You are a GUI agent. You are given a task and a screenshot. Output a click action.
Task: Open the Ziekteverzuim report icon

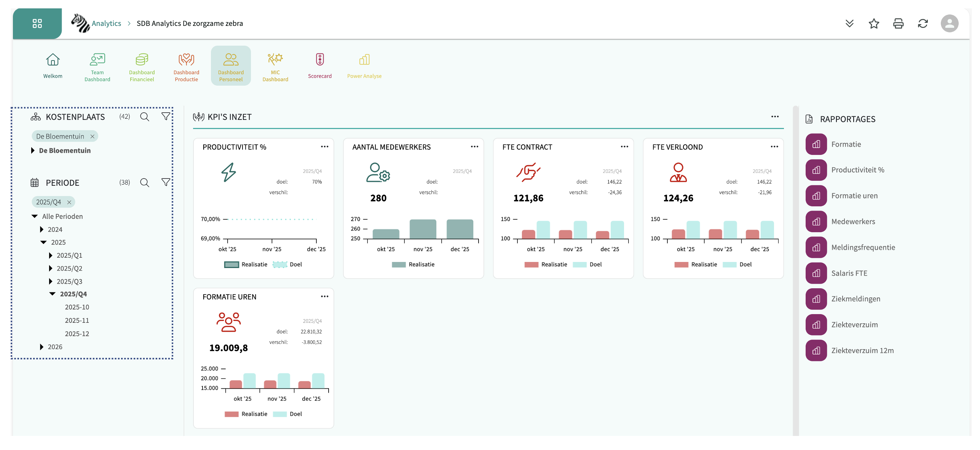pos(816,325)
